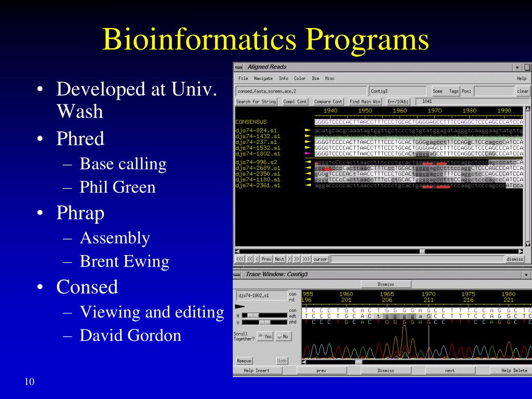Click the lowercase next button in Trace Window
Image resolution: width=532 pixels, height=399 pixels.
click(x=450, y=370)
